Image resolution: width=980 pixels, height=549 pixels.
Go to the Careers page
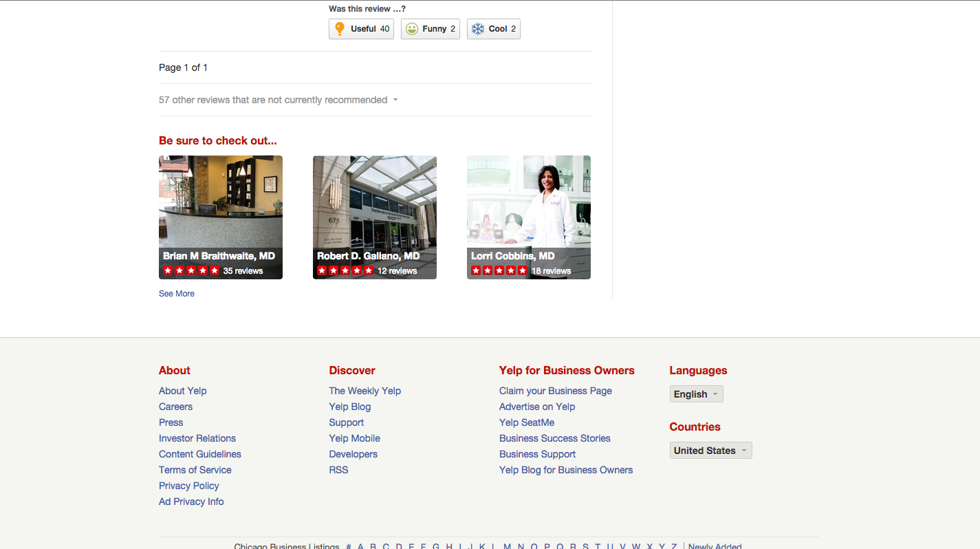(x=175, y=407)
